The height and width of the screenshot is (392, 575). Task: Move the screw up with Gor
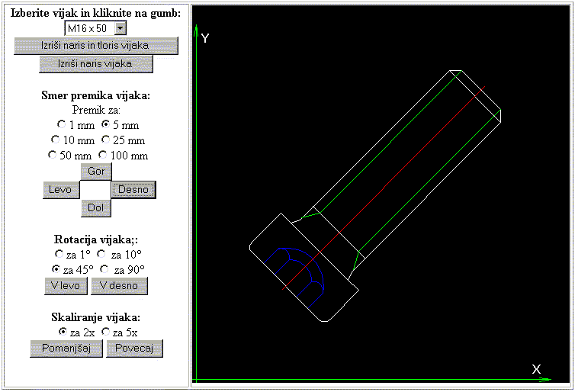click(96, 172)
